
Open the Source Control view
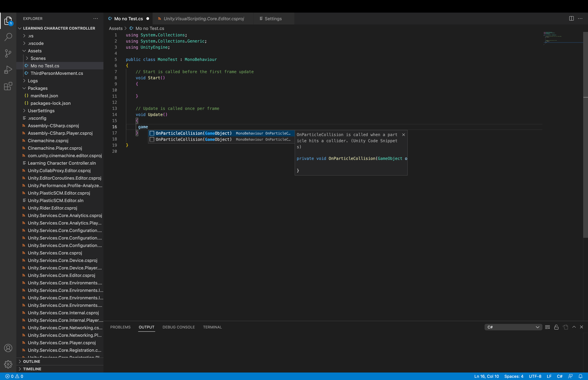tap(8, 53)
